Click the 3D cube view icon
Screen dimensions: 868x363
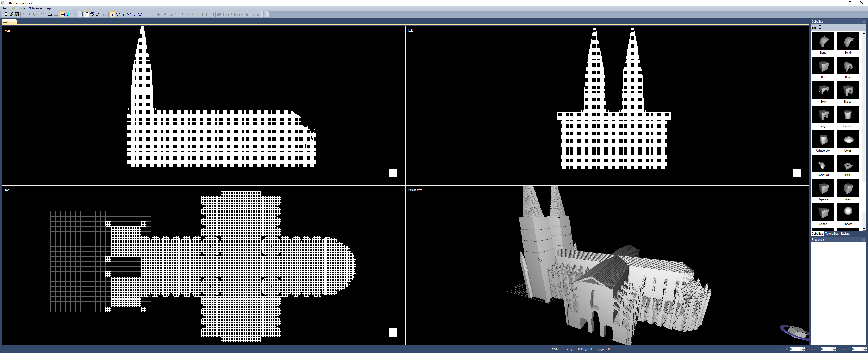click(x=68, y=14)
